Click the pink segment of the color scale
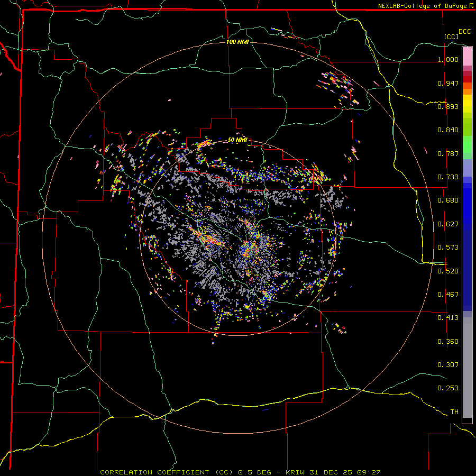Image resolution: width=476 pixels, height=476 pixels. (467, 57)
